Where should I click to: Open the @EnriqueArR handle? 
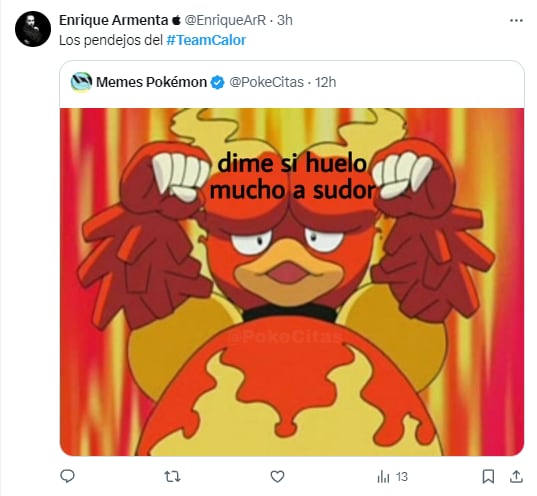coord(225,20)
